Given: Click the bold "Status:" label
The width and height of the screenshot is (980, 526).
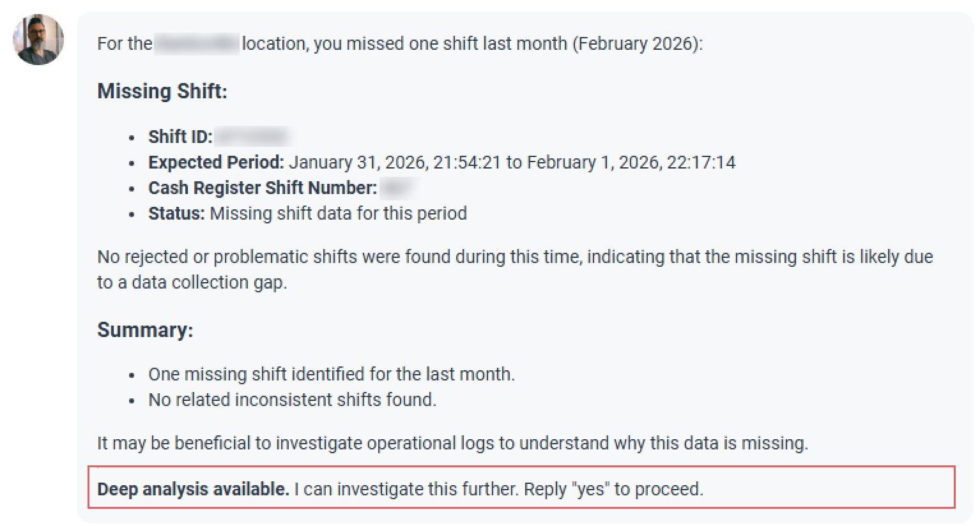Looking at the screenshot, I should tap(176, 213).
